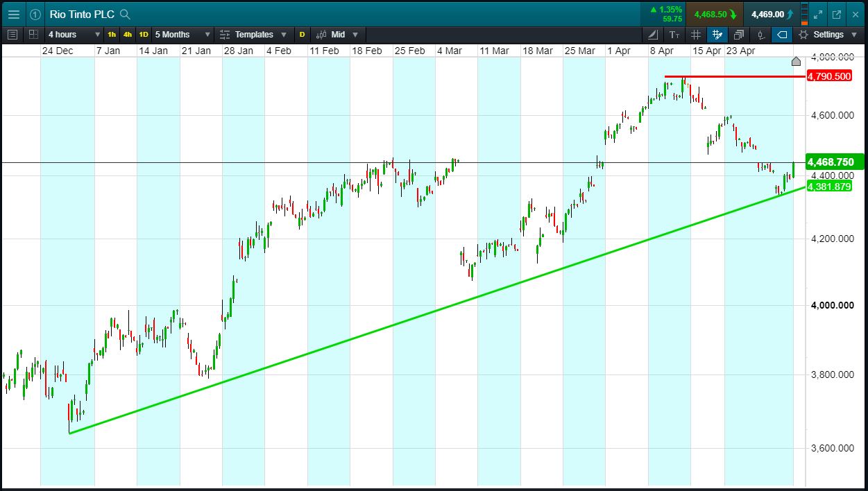The image size is (868, 491).
Task: Click the 59.75 change value
Action: pos(672,19)
